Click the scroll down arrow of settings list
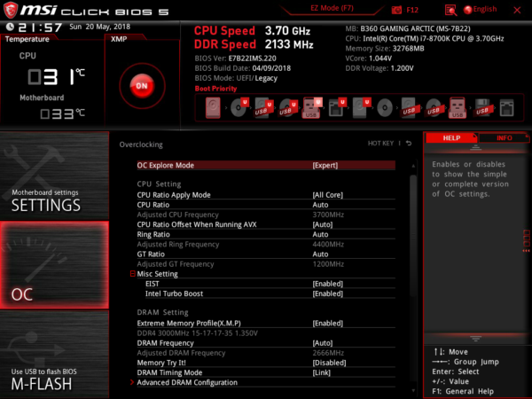The image size is (532, 399). click(413, 390)
